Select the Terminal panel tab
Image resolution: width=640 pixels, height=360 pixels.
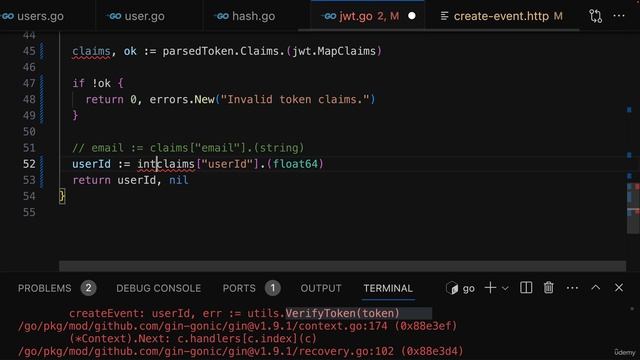click(x=388, y=288)
